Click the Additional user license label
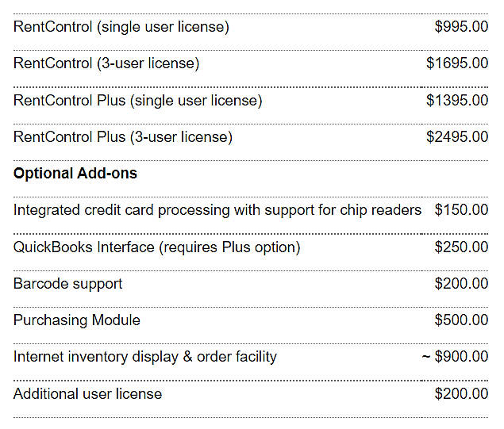 (87, 394)
